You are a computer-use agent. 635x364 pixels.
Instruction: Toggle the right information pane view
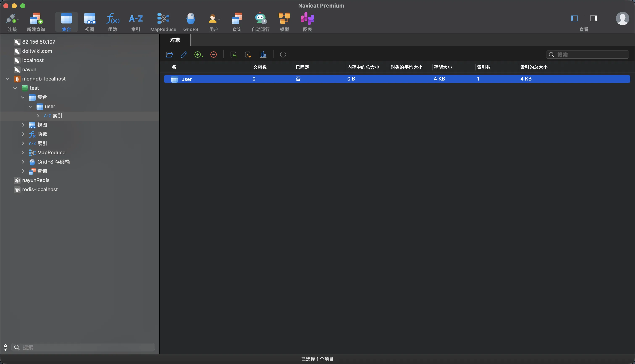pyautogui.click(x=593, y=18)
